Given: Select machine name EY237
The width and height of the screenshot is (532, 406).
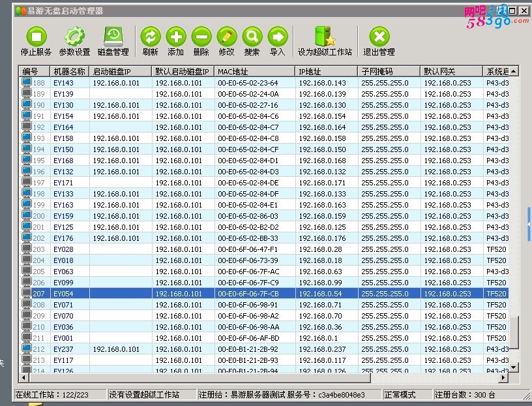Looking at the screenshot, I should (63, 349).
